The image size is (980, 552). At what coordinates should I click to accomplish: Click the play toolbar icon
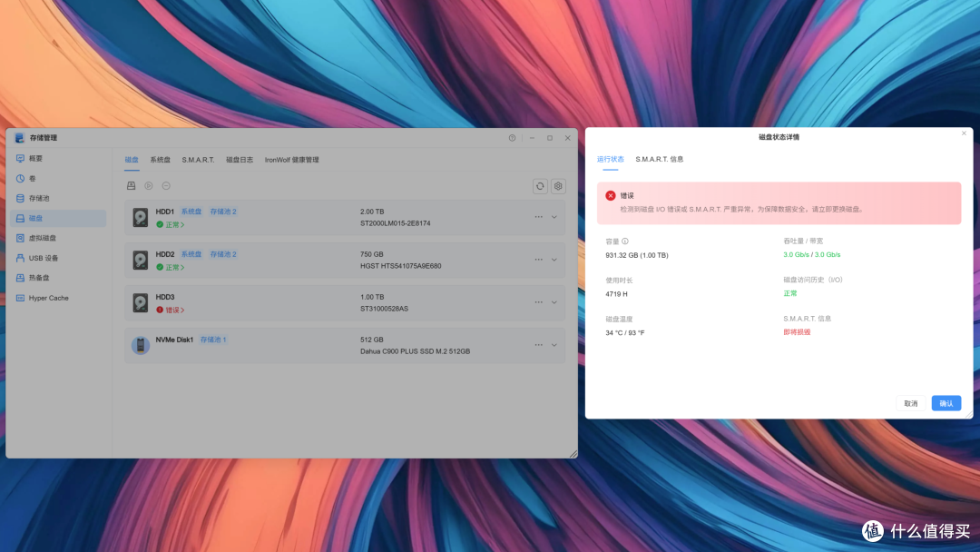149,186
